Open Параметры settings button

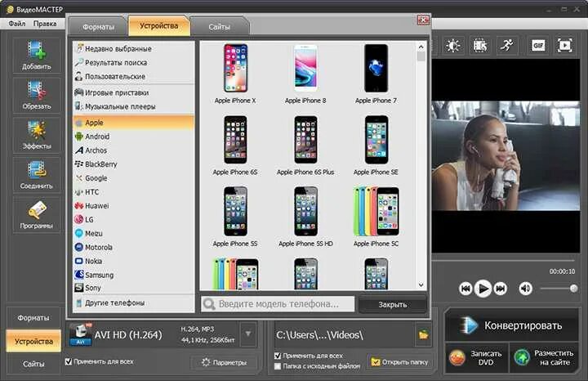pos(225,362)
